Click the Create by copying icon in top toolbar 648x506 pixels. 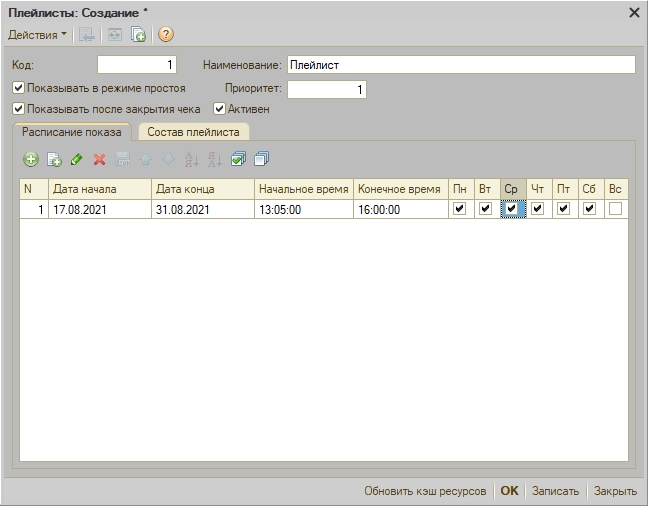[x=139, y=35]
